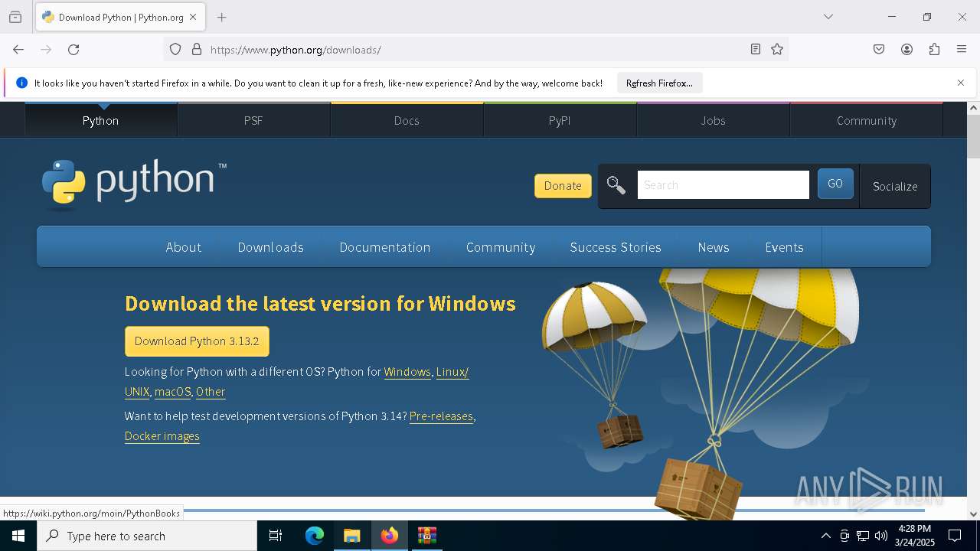Follow the Windows link

(407, 372)
